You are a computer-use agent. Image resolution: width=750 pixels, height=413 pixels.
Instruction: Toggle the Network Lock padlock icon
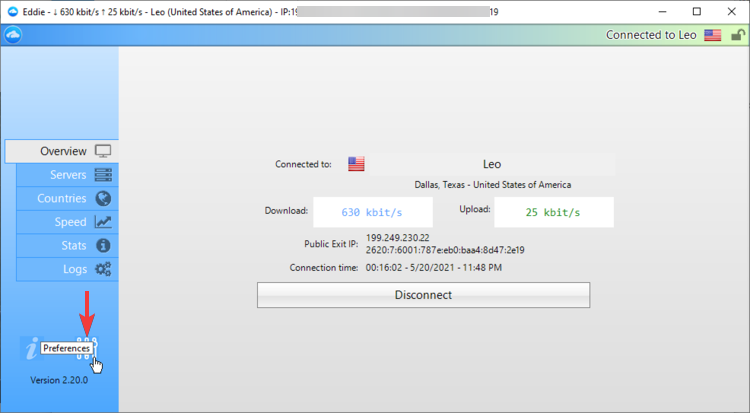[738, 35]
